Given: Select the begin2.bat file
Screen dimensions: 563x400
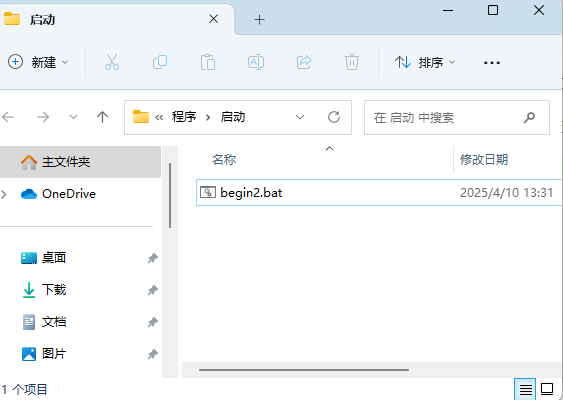Looking at the screenshot, I should [380, 192].
